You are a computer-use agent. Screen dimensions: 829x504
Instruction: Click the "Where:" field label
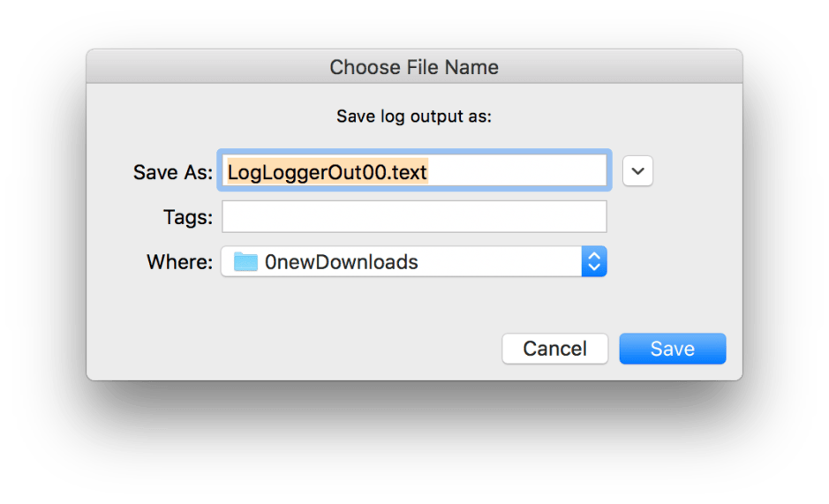pos(180,262)
